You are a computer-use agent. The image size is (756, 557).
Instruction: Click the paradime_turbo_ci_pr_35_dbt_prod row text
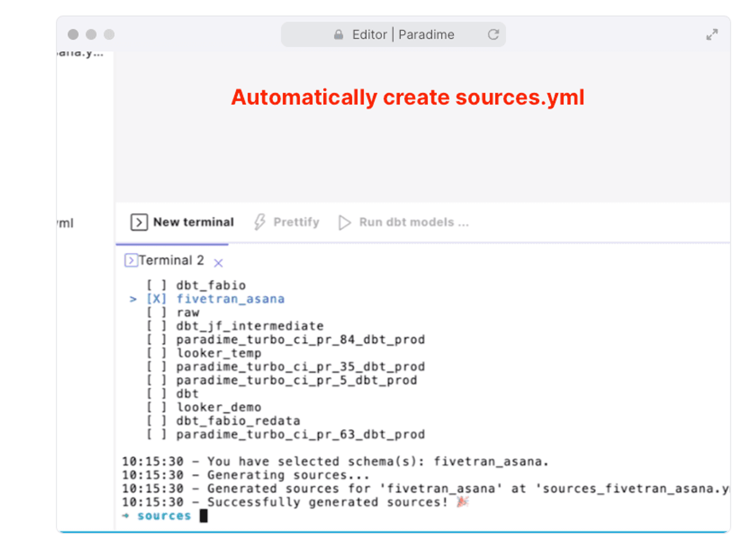point(301,367)
